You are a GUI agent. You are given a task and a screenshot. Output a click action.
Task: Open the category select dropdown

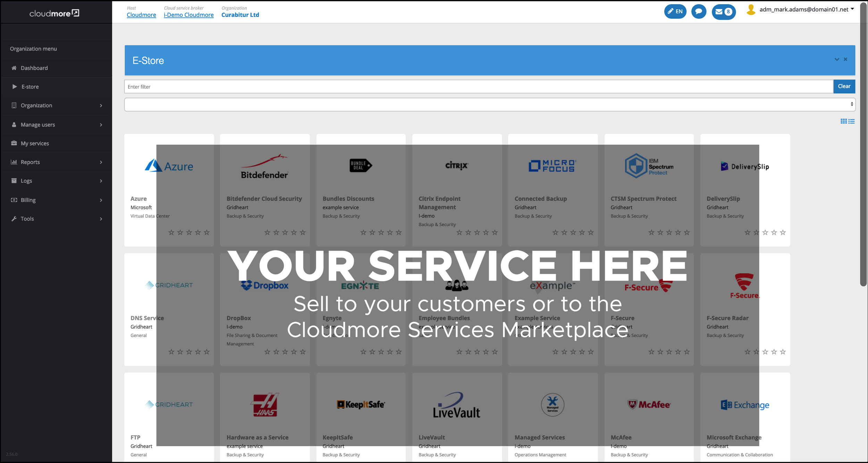pyautogui.click(x=490, y=105)
